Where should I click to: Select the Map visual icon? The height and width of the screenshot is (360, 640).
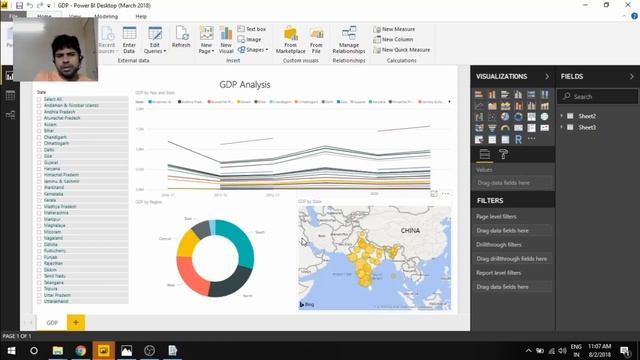pos(544,117)
